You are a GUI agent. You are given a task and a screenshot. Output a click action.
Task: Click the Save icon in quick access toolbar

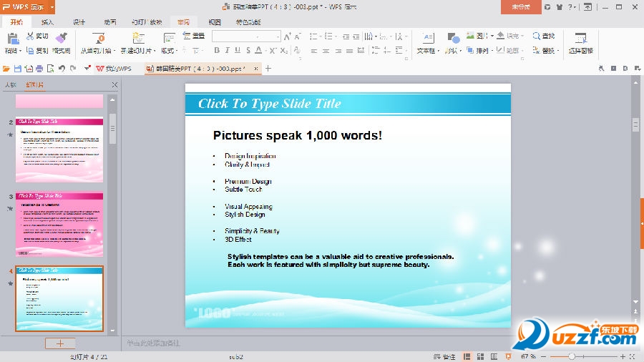[18, 69]
